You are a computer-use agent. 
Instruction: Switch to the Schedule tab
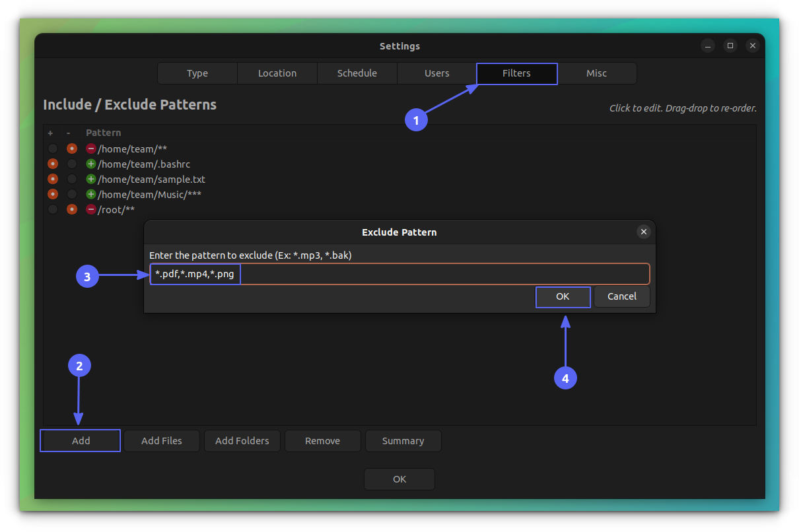(357, 73)
